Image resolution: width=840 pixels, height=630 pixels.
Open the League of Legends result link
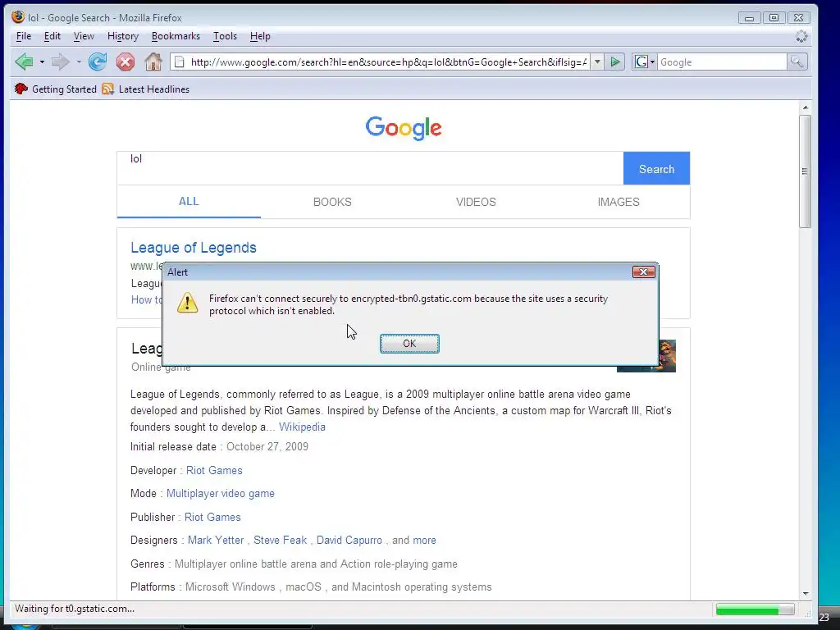(x=194, y=248)
